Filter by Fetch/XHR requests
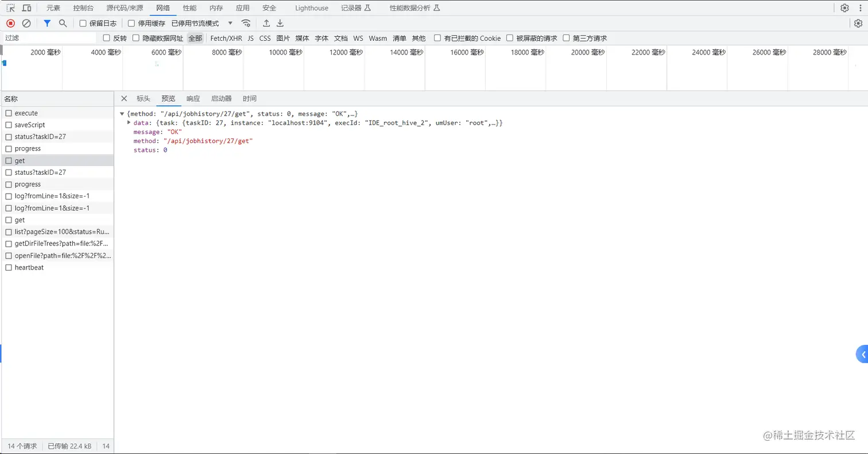 click(x=226, y=38)
